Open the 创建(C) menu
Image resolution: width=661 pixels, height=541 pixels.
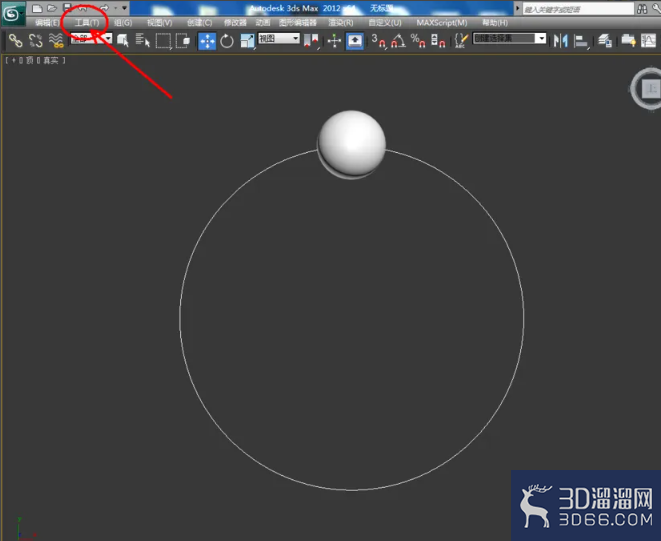199,23
